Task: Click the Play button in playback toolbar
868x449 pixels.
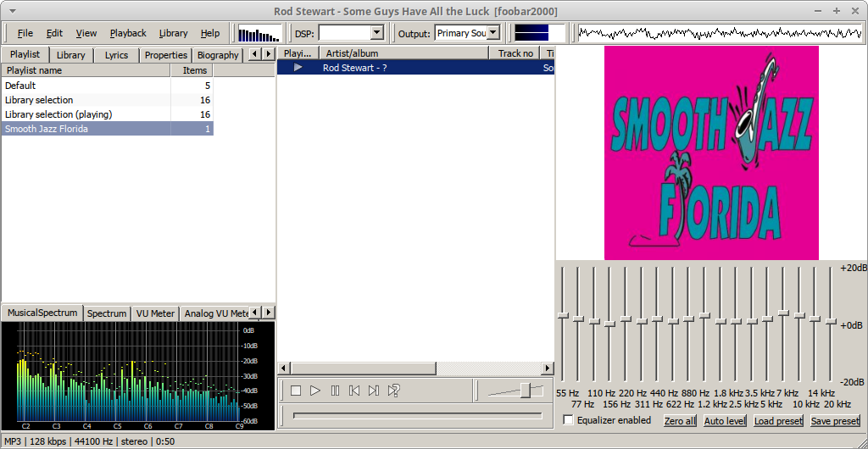Action: tap(315, 391)
